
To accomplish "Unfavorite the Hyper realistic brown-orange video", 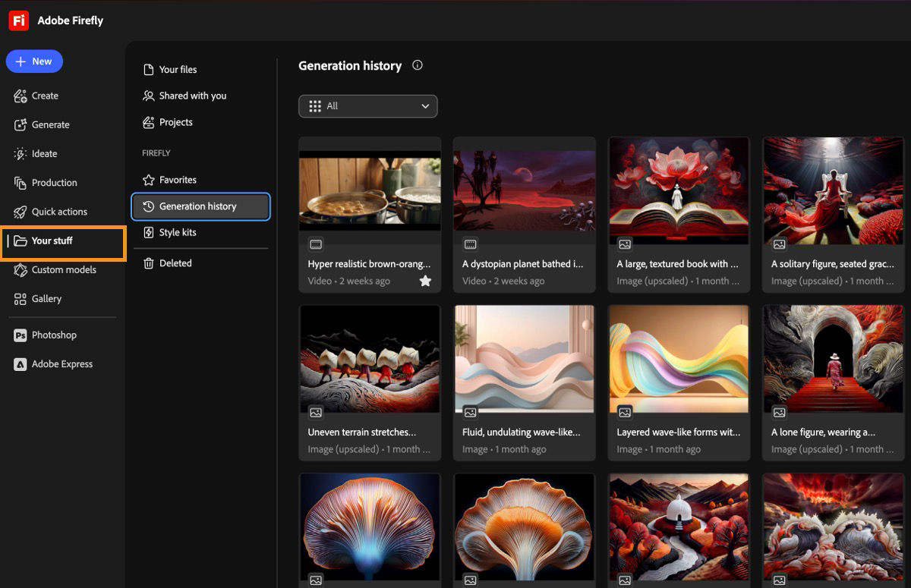I will tap(426, 281).
